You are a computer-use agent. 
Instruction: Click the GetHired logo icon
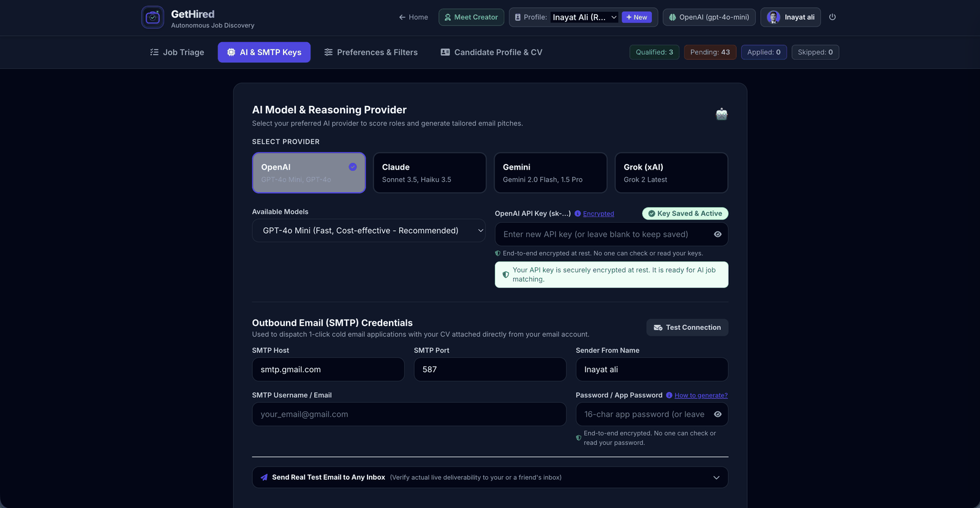tap(153, 17)
